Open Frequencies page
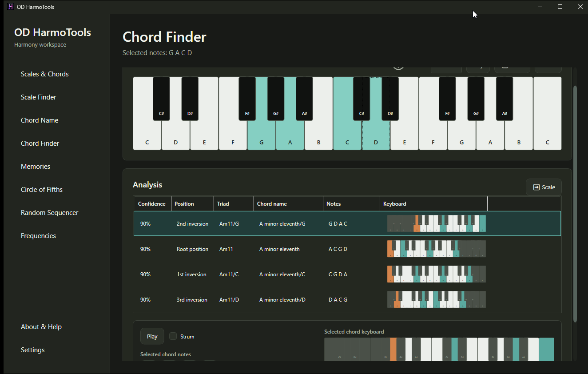This screenshot has width=588, height=374. (39, 236)
